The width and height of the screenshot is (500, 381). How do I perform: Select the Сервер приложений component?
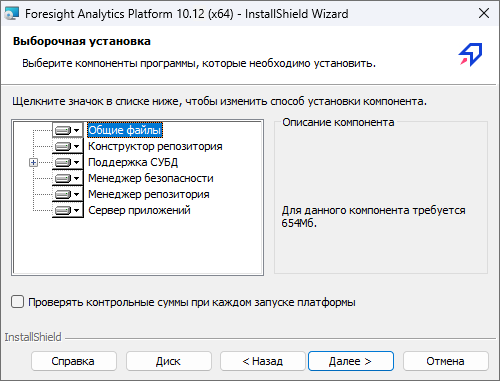pyautogui.click(x=139, y=210)
